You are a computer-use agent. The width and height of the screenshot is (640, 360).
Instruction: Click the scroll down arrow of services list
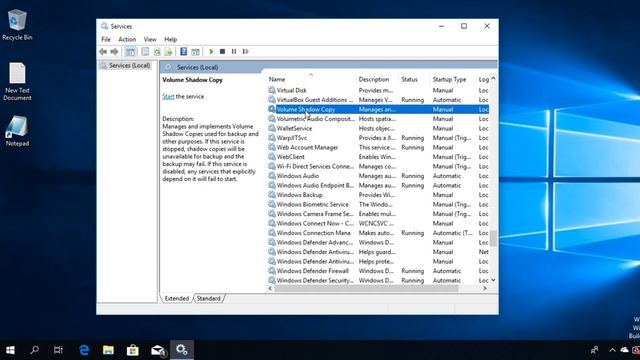[493, 280]
